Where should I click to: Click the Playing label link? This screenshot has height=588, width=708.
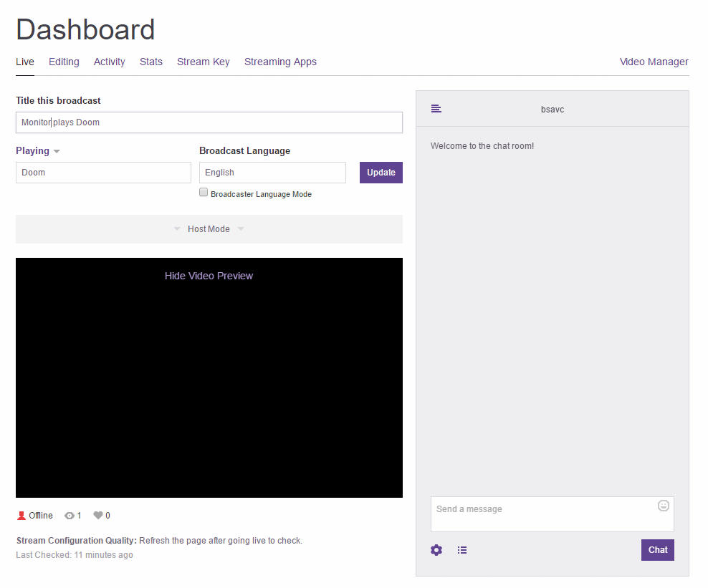32,150
